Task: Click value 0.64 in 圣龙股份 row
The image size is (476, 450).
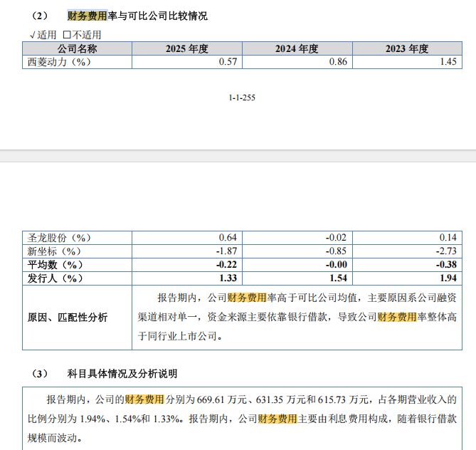Action: (228, 237)
